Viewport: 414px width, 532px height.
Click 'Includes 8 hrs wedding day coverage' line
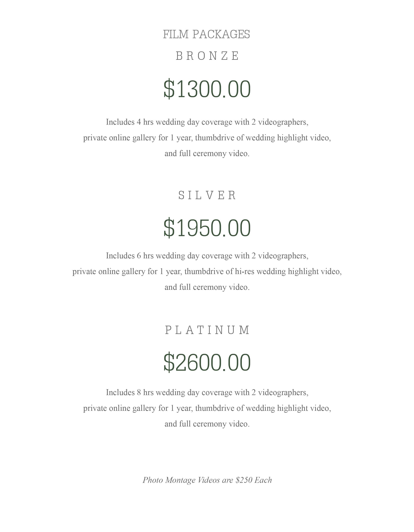207,392
